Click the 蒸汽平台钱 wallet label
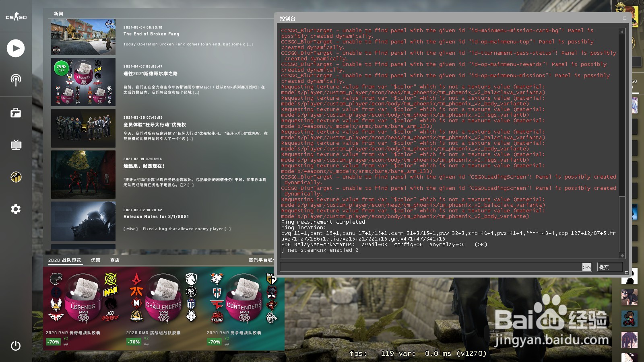 (x=260, y=260)
